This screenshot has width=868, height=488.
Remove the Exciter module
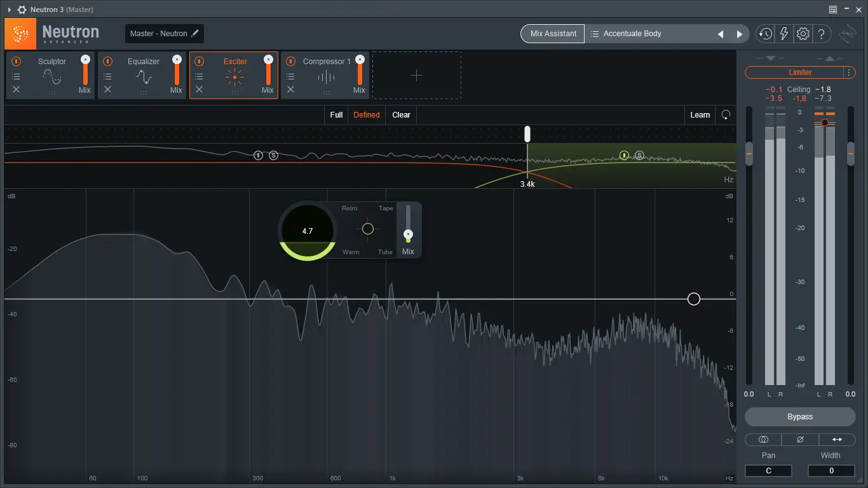(x=199, y=90)
